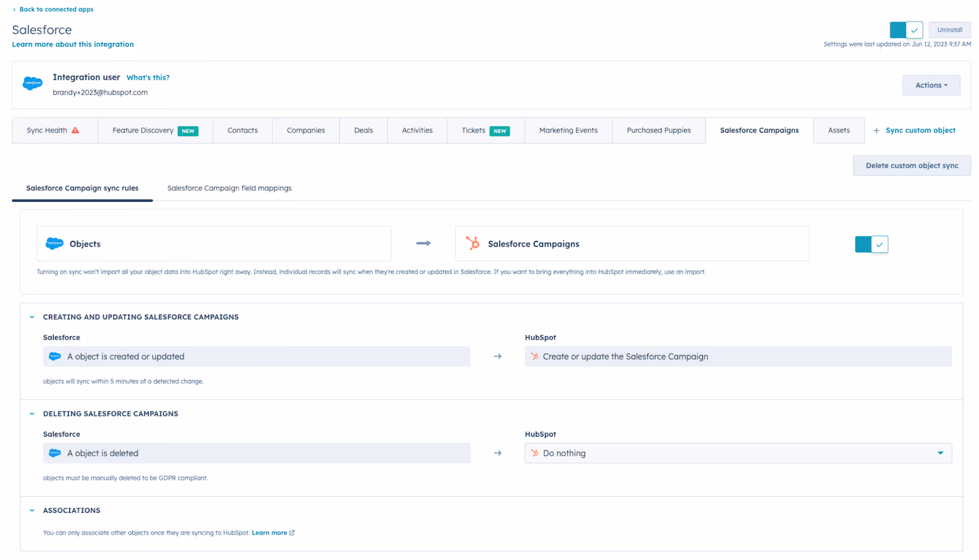
Task: Click the HubSpot sprocket icon next to Salesforce Campaigns
Action: [473, 243]
